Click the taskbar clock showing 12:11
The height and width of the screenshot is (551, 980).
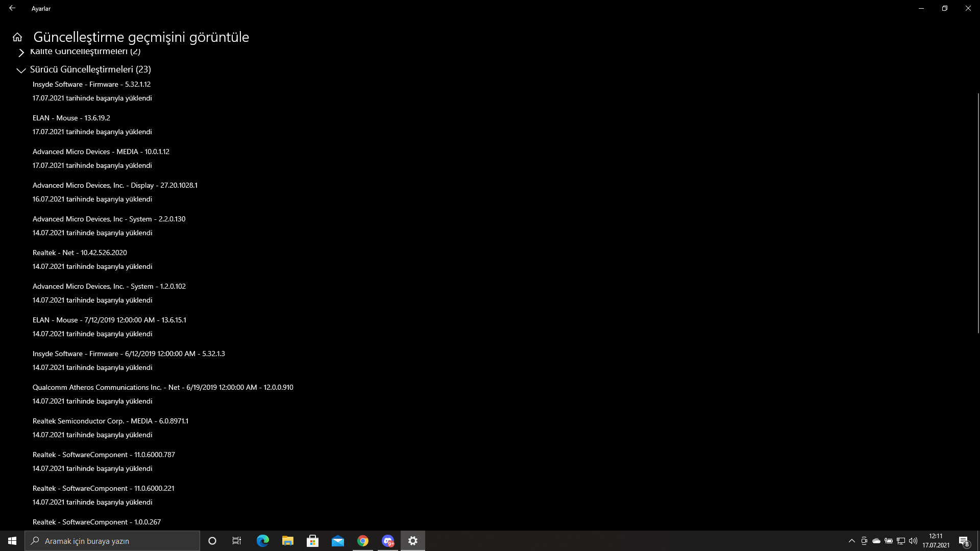click(x=936, y=541)
